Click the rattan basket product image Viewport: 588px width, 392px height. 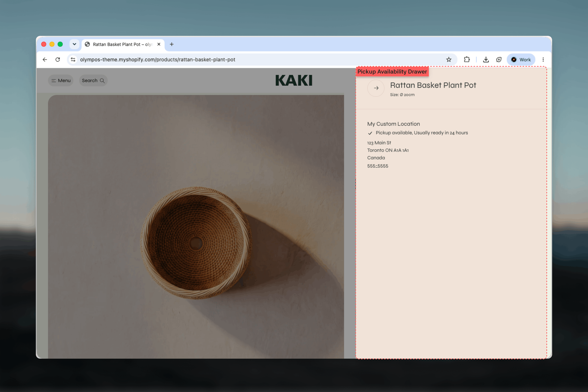click(x=196, y=226)
